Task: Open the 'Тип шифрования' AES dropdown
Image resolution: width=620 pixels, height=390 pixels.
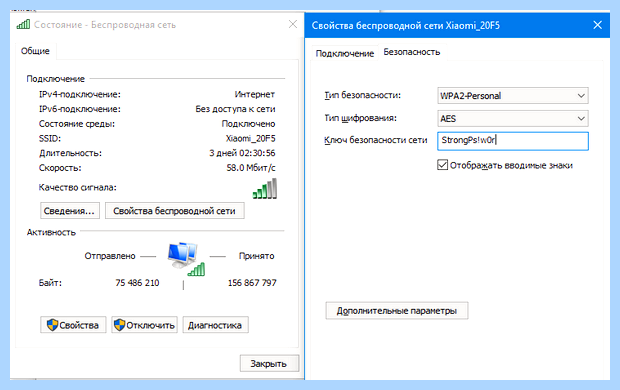Action: (x=513, y=118)
